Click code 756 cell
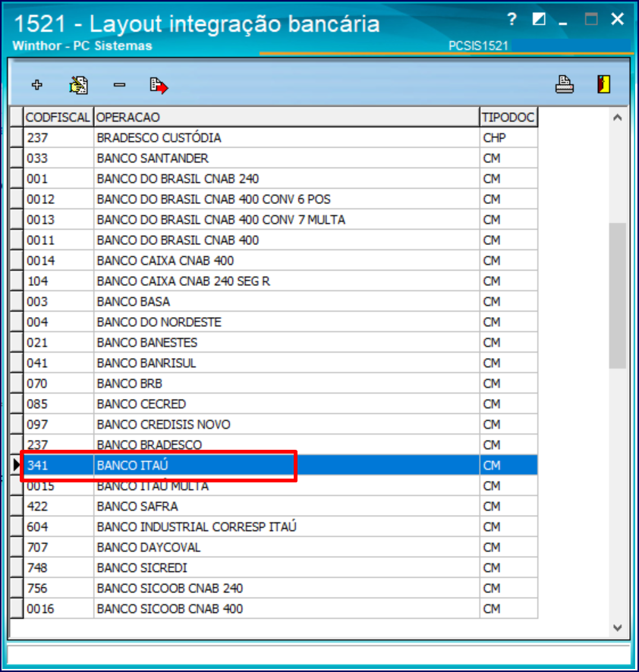639x672 pixels. [58, 589]
